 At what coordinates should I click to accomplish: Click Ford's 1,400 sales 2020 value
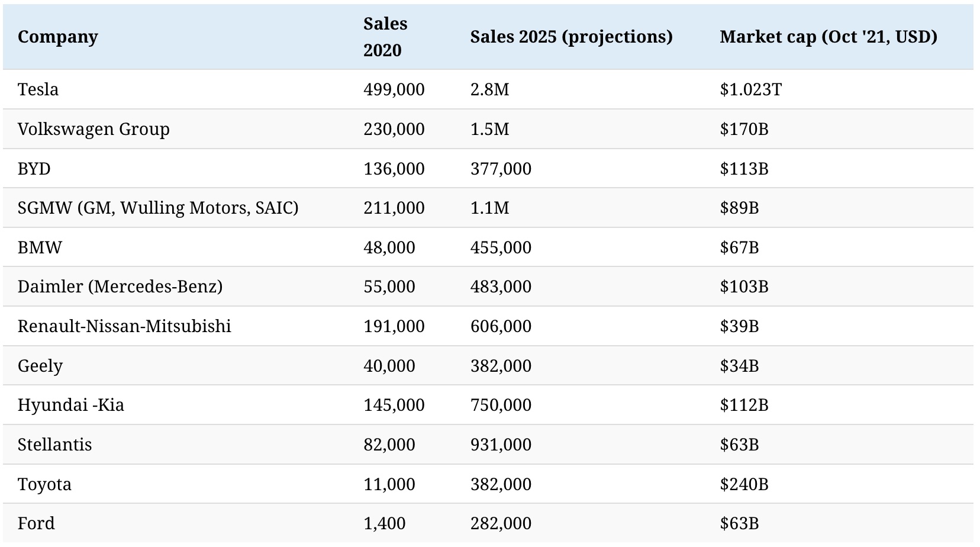point(384,523)
